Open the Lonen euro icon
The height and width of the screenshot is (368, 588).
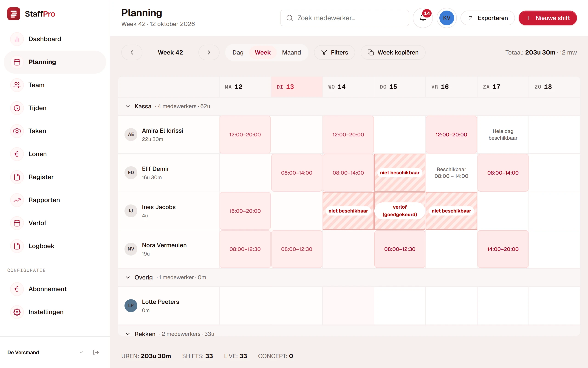(17, 154)
